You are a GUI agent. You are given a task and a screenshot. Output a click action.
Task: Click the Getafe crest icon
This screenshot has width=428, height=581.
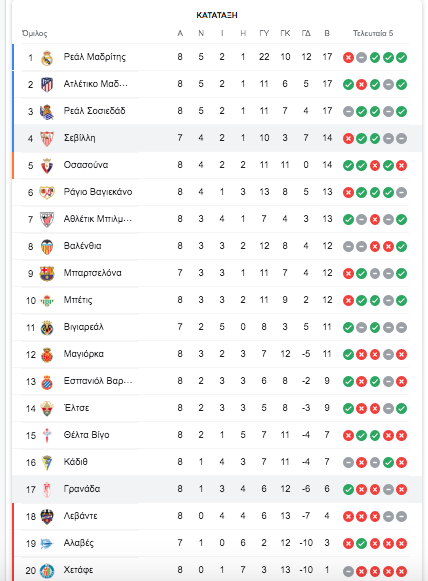(47, 571)
